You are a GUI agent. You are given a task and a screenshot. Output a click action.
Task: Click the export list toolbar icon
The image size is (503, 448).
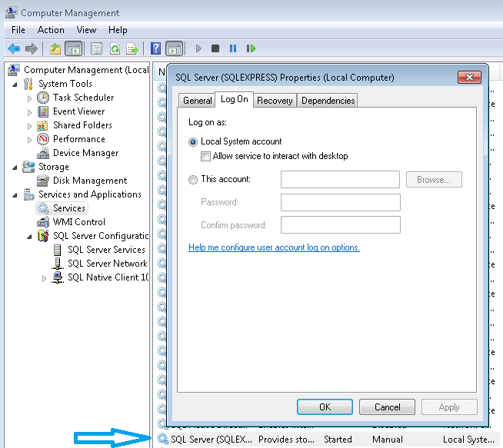click(x=132, y=48)
